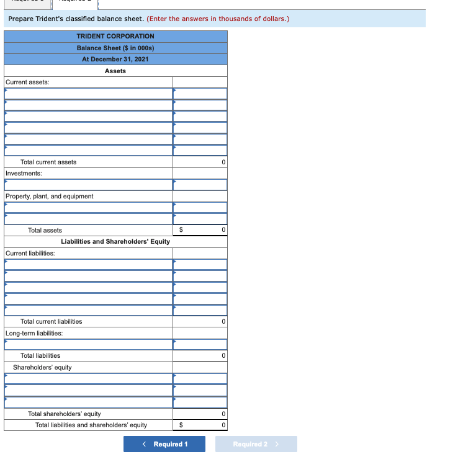Click Total liabilities and shareholders' equity value cell
The height and width of the screenshot is (457, 476).
point(200,425)
